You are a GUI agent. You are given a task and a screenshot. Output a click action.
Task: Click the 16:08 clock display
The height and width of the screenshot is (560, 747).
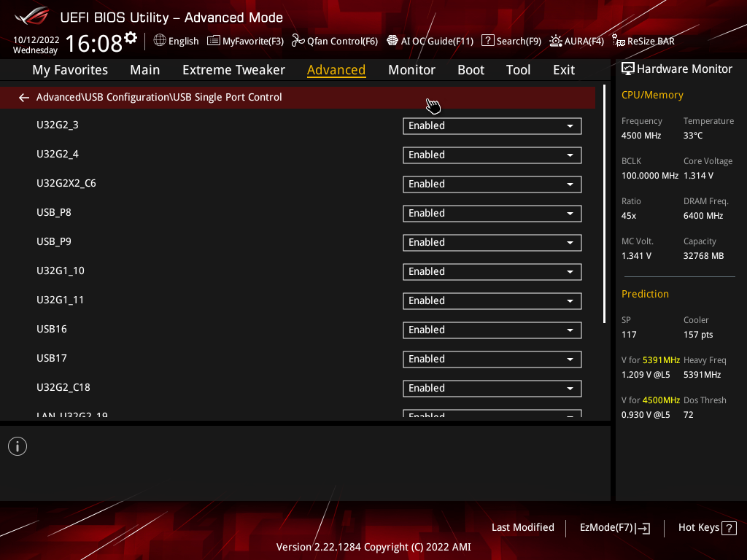(94, 44)
